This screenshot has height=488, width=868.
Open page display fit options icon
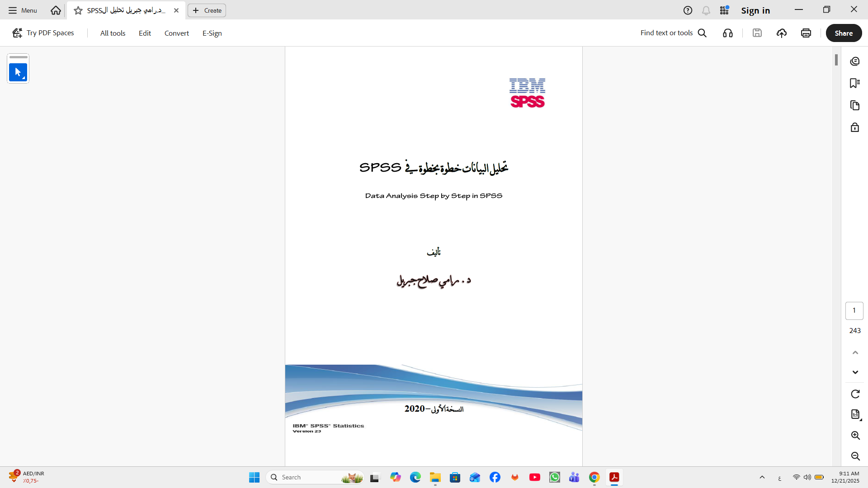pos(855,414)
